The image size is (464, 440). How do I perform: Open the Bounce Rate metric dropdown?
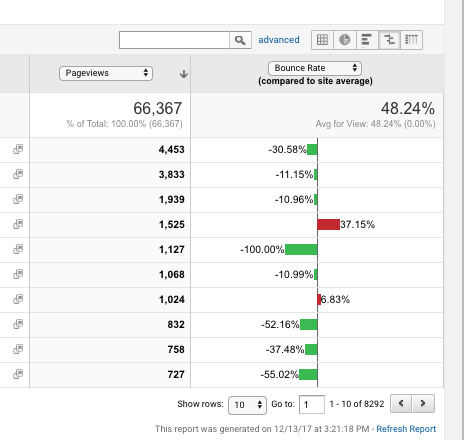pyautogui.click(x=315, y=68)
